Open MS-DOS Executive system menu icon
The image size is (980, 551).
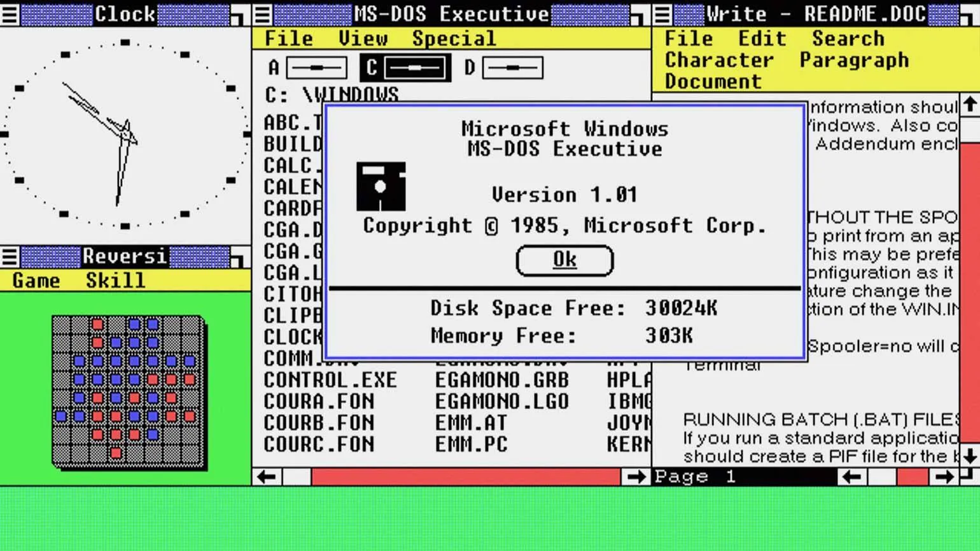[263, 14]
